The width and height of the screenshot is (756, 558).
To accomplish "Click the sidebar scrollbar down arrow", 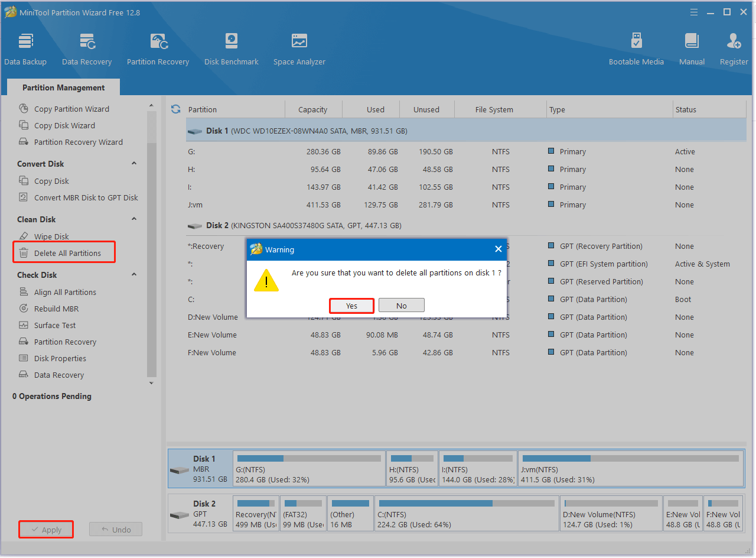I will pos(152,383).
